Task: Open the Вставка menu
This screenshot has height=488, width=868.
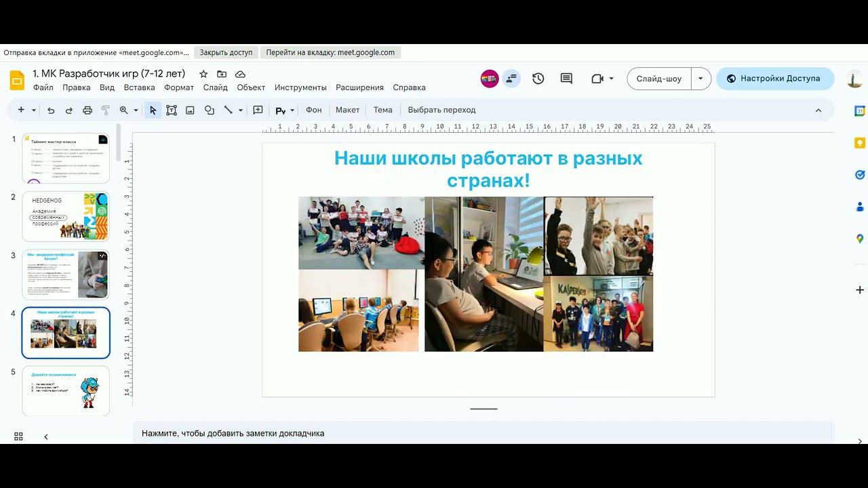Action: [140, 87]
